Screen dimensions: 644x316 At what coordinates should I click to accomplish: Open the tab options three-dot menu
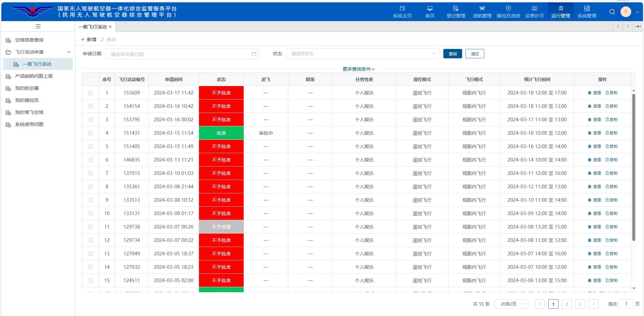[638, 26]
